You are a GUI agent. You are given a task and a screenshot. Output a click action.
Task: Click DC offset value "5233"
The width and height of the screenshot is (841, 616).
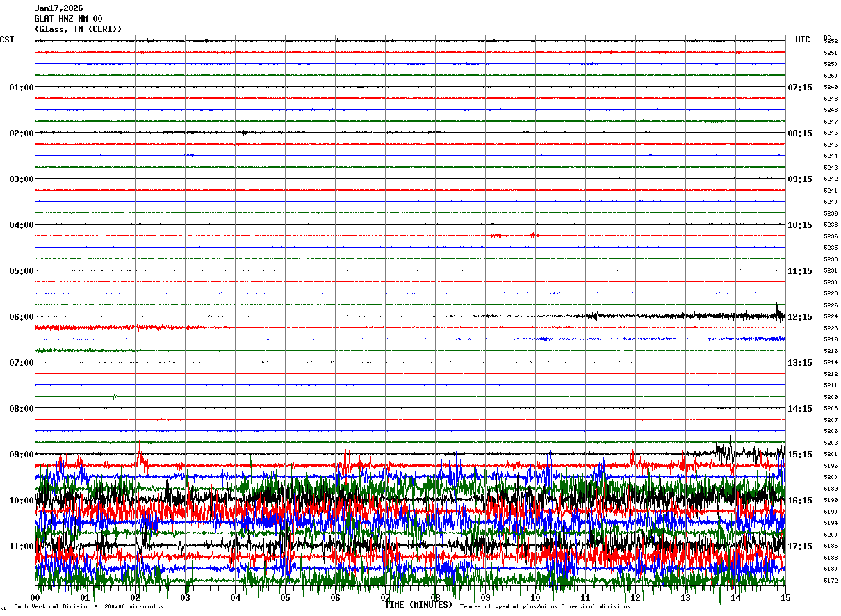tap(831, 259)
